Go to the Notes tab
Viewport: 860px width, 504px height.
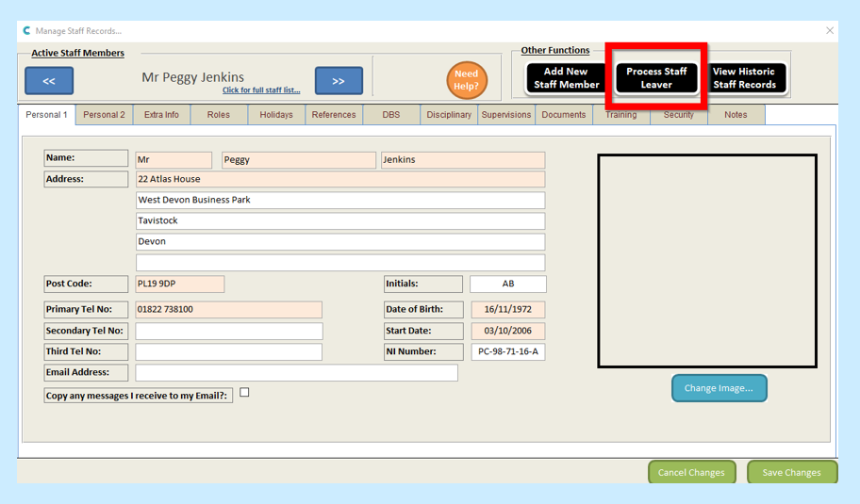click(x=736, y=115)
